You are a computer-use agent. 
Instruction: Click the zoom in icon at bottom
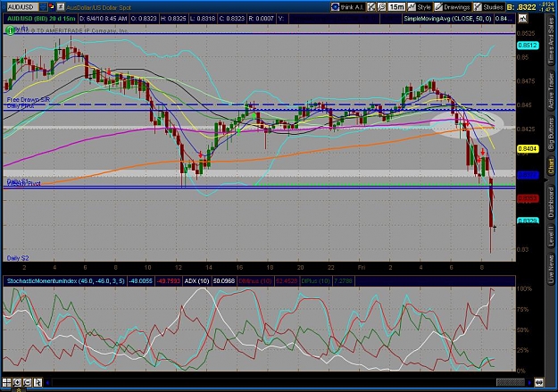(17, 382)
